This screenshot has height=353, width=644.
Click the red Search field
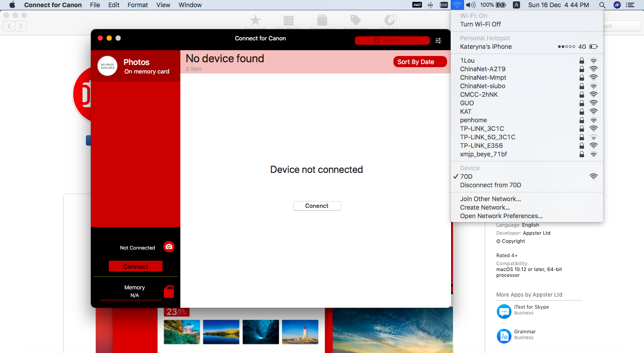click(x=392, y=41)
